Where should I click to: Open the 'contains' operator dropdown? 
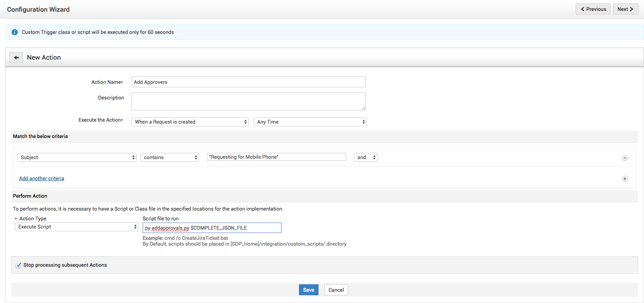point(170,158)
